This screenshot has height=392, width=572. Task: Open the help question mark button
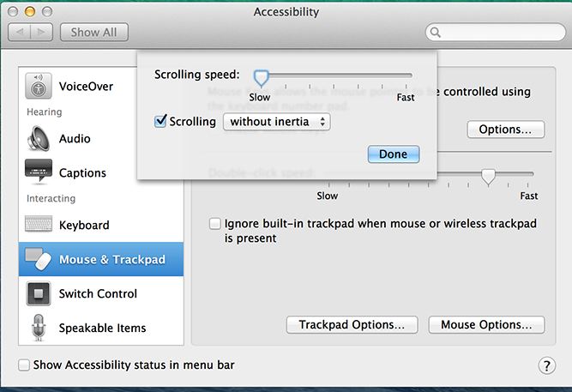pos(546,365)
